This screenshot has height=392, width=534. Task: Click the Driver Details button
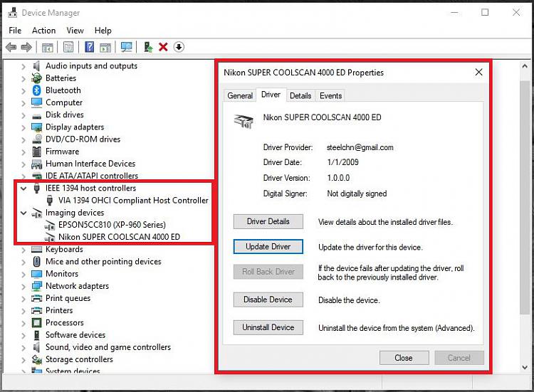coord(268,221)
